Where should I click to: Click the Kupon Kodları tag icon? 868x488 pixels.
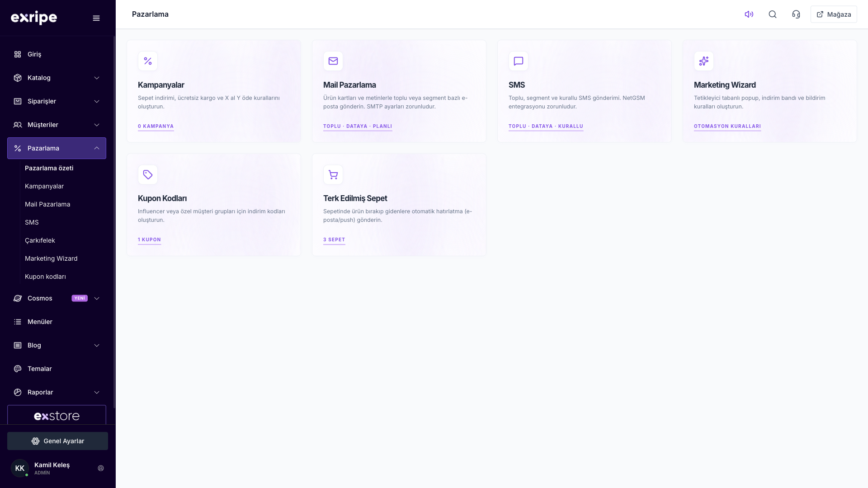pyautogui.click(x=148, y=174)
